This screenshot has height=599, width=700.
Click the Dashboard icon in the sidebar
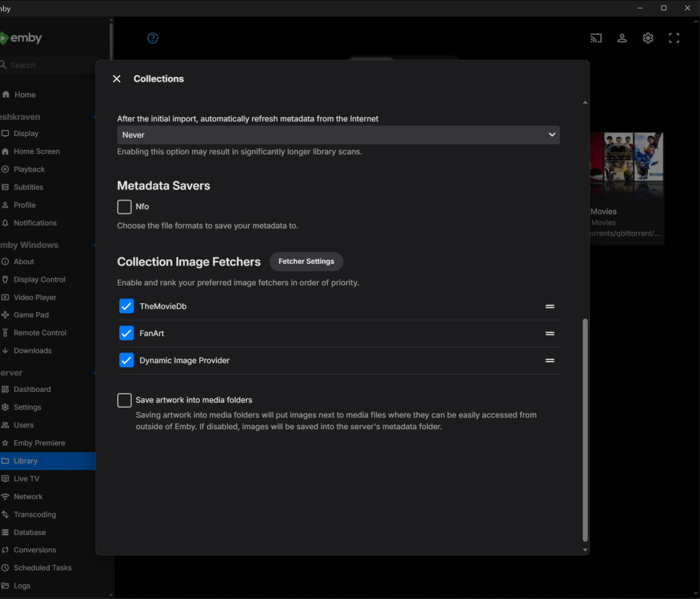(5, 390)
